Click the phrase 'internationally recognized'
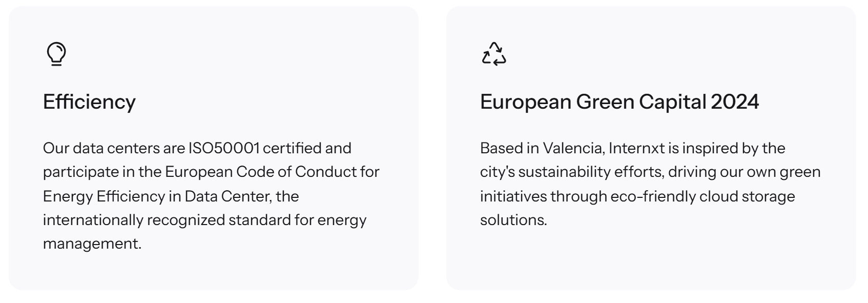 pyautogui.click(x=134, y=220)
